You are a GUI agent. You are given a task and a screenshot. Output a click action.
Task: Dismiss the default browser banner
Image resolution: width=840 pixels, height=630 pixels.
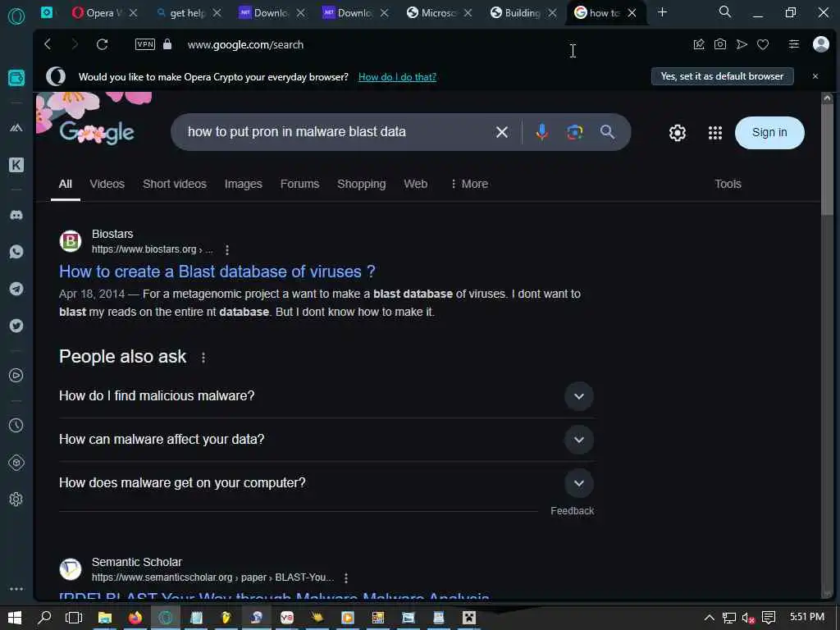815,76
